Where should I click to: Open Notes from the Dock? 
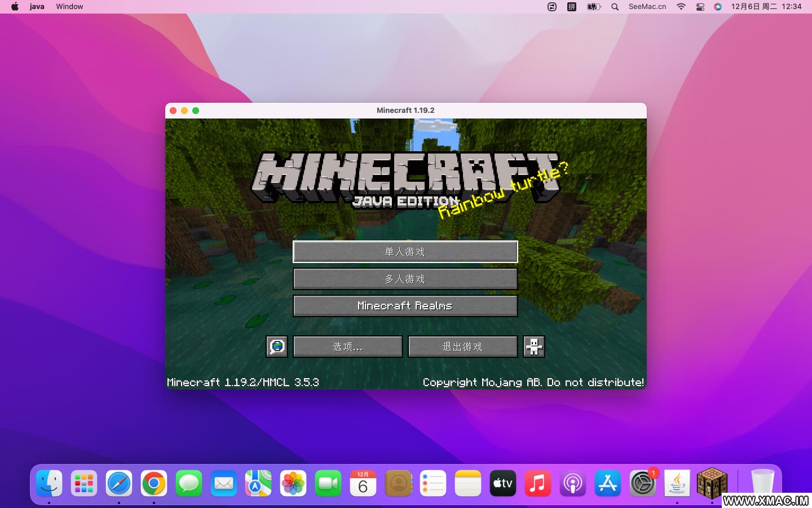(468, 484)
